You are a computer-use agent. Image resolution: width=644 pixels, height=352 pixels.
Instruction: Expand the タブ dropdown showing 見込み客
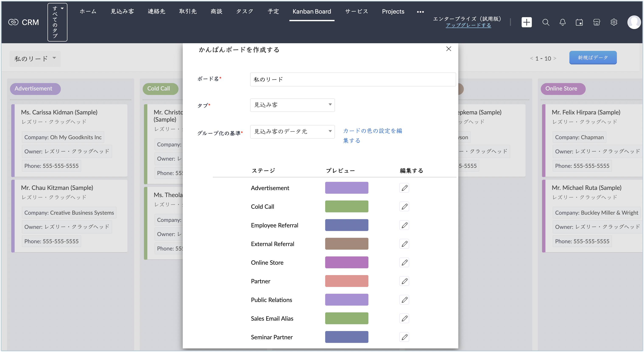(292, 105)
